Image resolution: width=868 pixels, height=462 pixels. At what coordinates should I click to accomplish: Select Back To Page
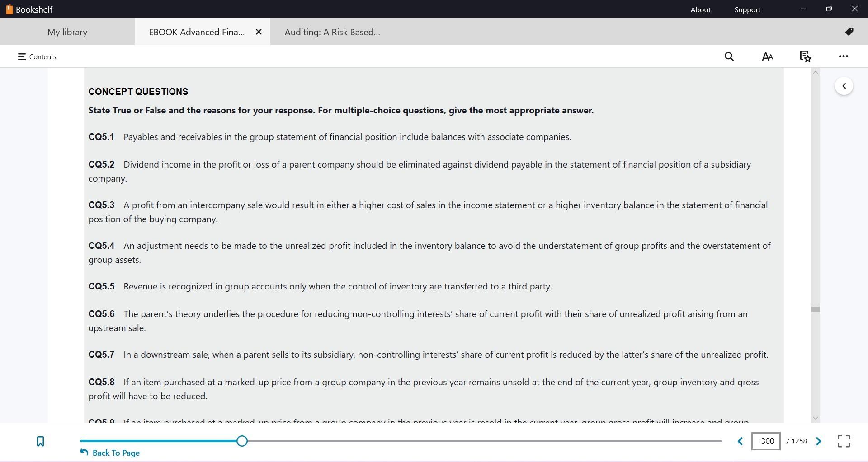coord(110,452)
